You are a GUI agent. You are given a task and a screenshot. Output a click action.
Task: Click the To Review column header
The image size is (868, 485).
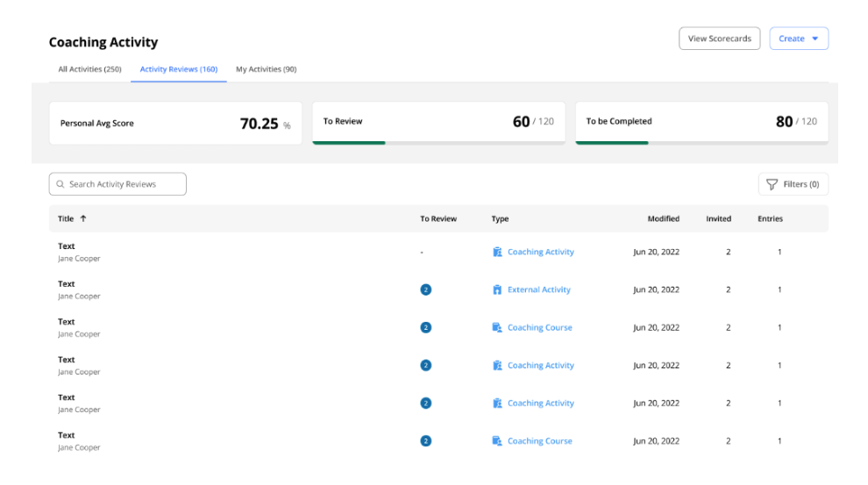(438, 218)
